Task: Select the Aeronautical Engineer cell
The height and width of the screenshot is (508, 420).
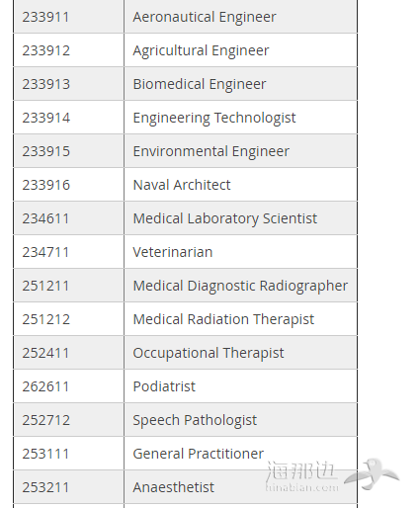Action: click(x=241, y=17)
